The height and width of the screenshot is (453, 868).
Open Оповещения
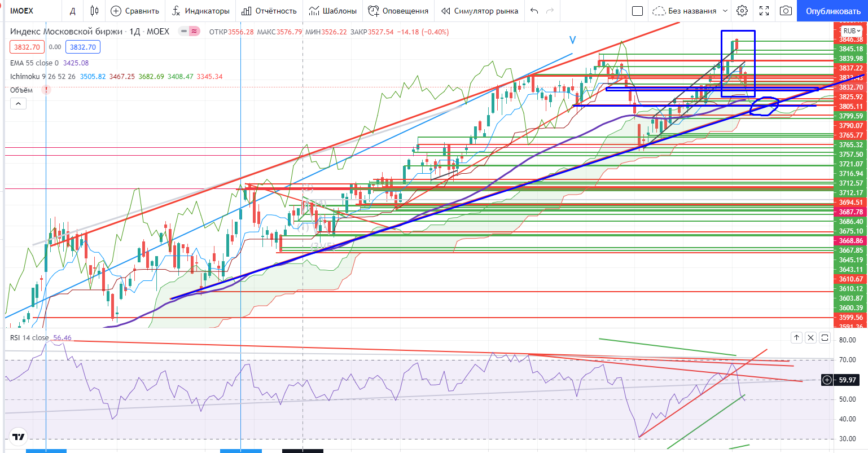(398, 11)
